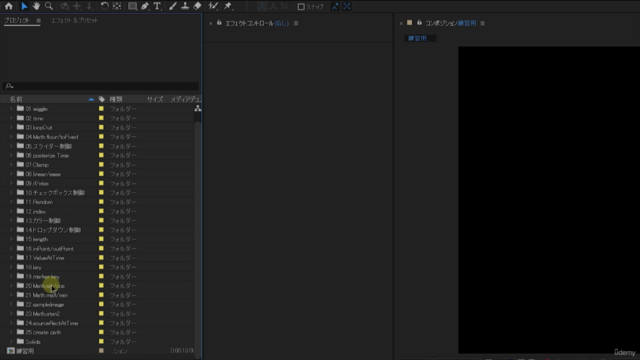Viewport: 640px width, 360px height.
Task: Sort by the 名前 column header
Action: click(x=16, y=99)
